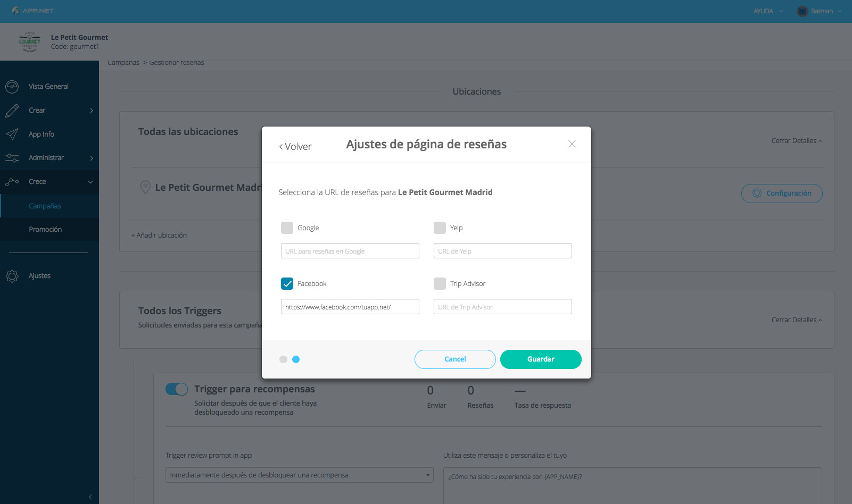Click the Trip Advisor URL field
The image size is (852, 504).
(x=503, y=307)
